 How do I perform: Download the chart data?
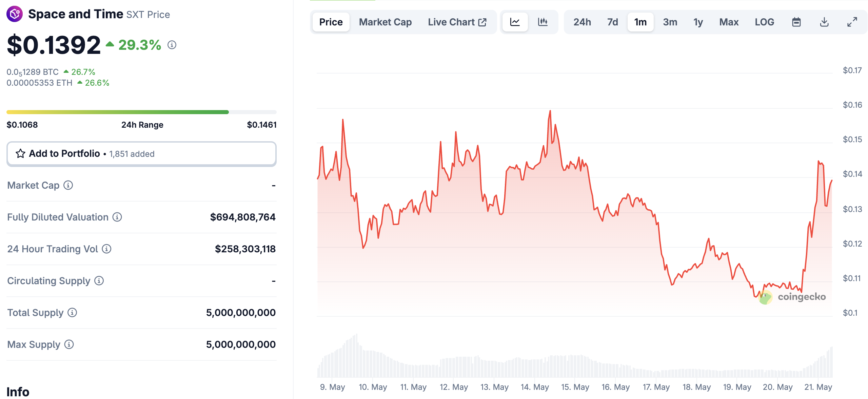pyautogui.click(x=824, y=22)
